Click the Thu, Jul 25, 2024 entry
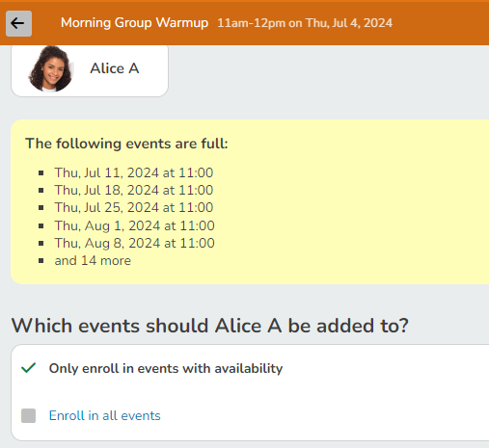The image size is (489, 448). [134, 207]
